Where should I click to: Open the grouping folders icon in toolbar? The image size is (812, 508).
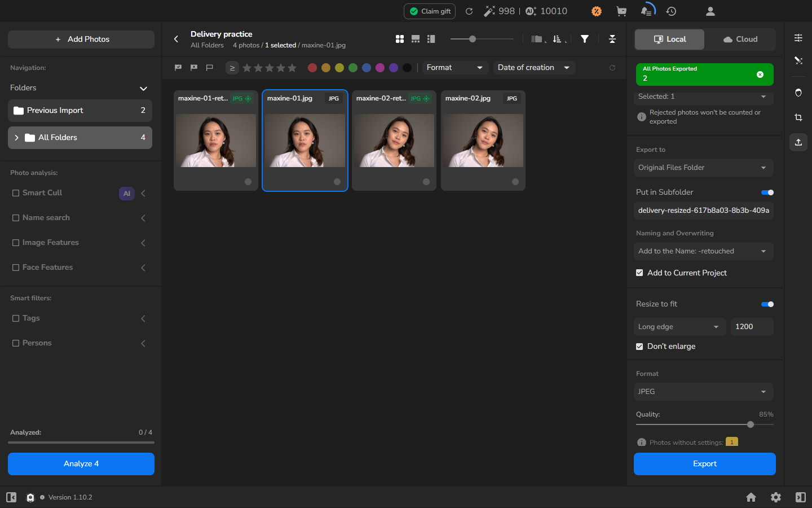[x=538, y=39]
